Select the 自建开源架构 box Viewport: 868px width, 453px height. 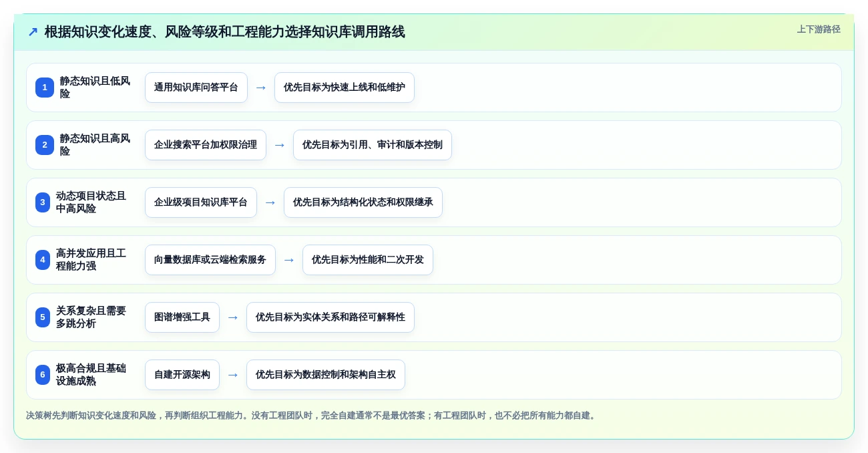(182, 375)
